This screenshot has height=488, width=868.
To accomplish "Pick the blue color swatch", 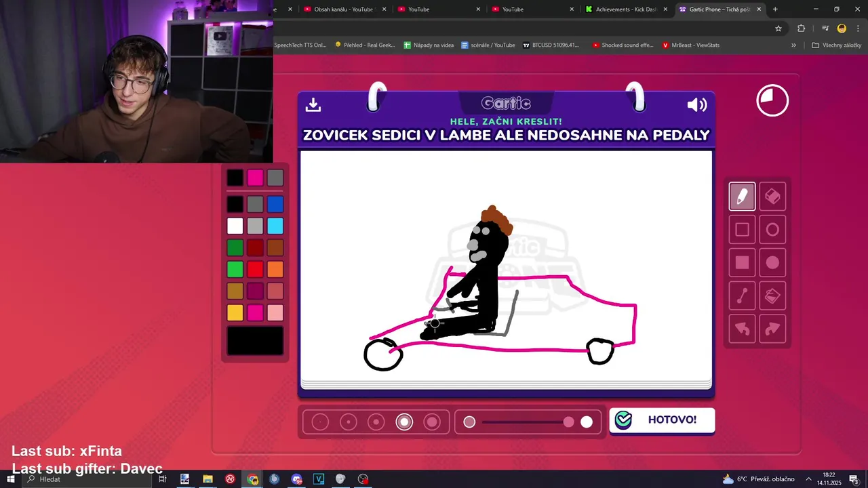I will tap(275, 204).
